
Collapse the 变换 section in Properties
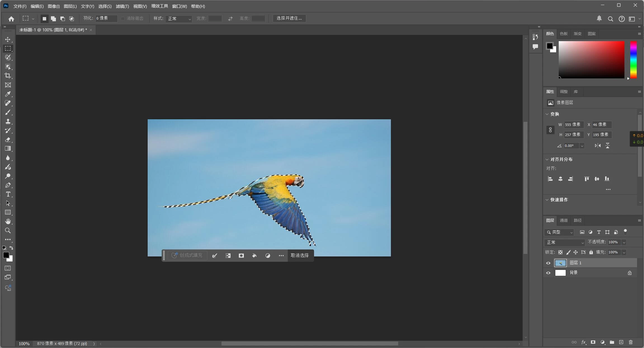547,114
